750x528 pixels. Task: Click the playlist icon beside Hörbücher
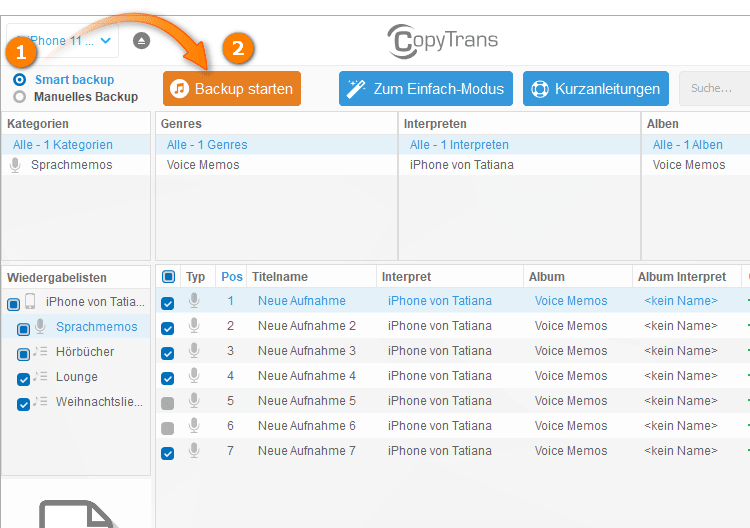(x=40, y=351)
